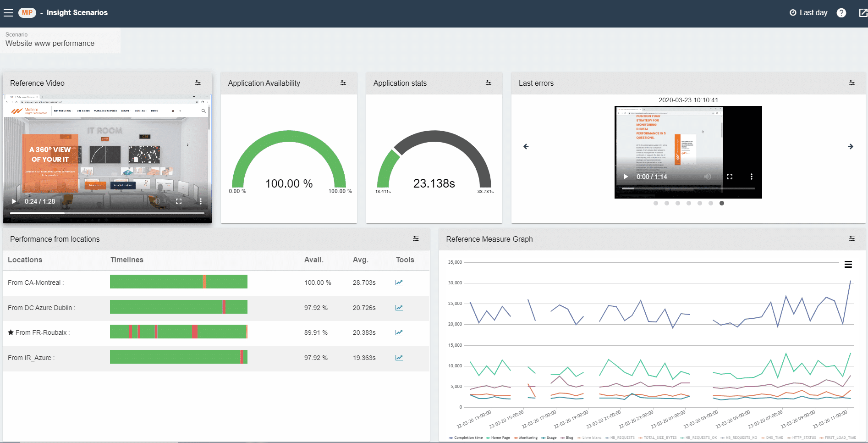Go to next error with right arrow
Image resolution: width=868 pixels, height=443 pixels.
click(x=850, y=147)
